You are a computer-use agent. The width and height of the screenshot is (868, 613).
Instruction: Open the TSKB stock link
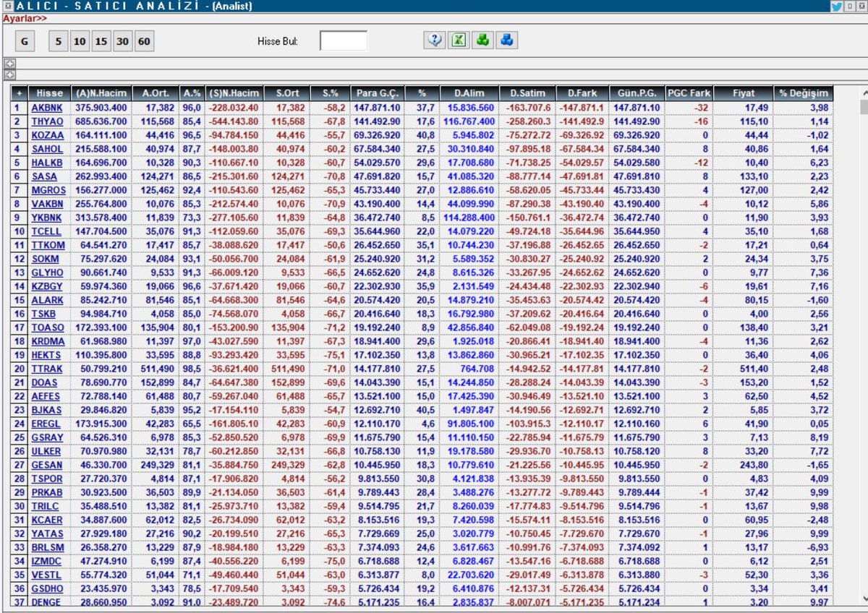[x=44, y=314]
